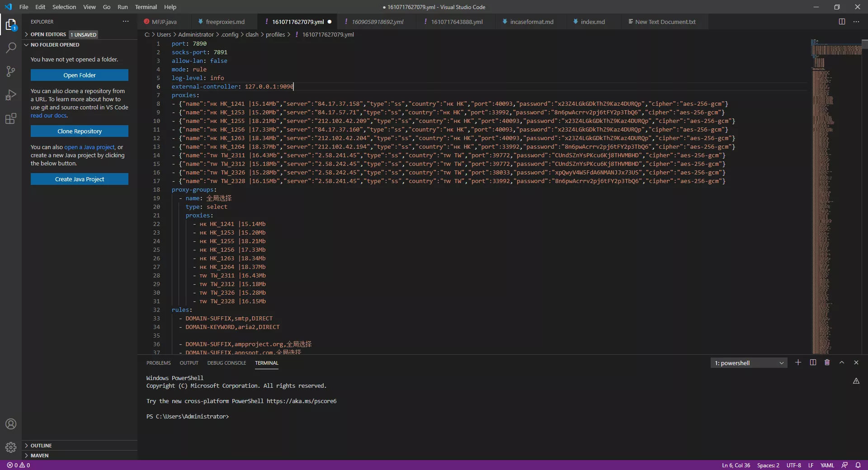Open the Source Control view

click(11, 71)
